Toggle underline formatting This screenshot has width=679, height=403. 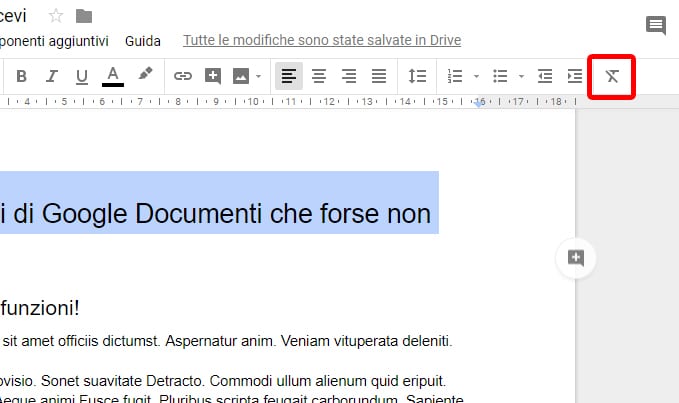(x=81, y=76)
